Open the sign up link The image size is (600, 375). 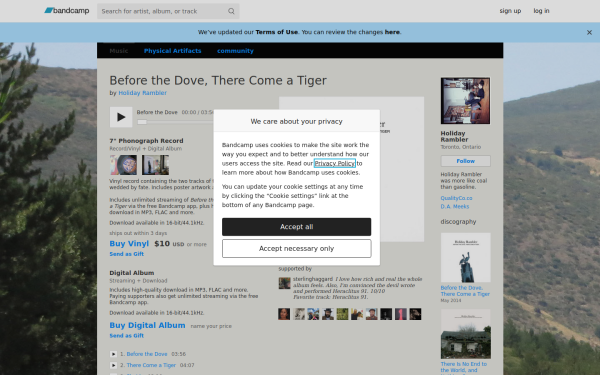(510, 11)
